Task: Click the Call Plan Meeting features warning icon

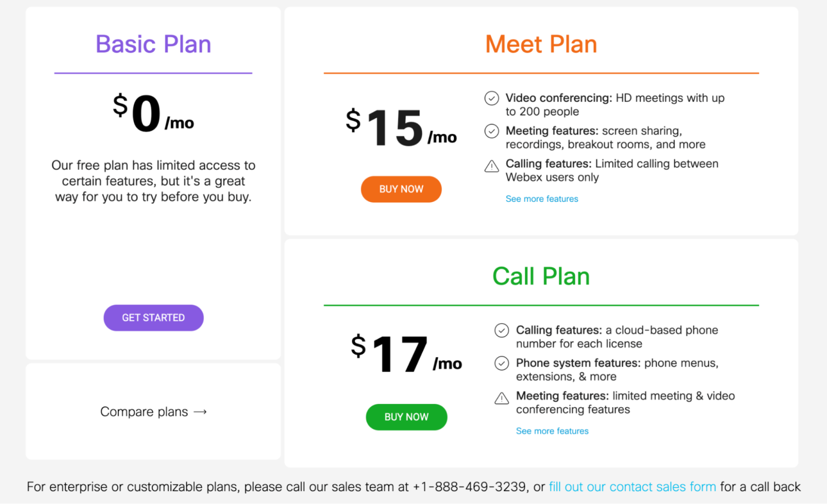Action: pos(502,399)
